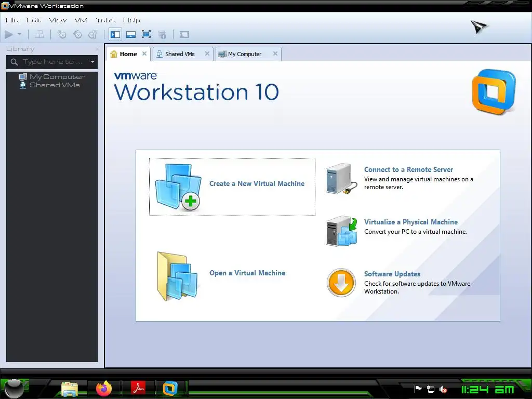532x399 pixels.
Task: Close the Library panel
Action: [x=97, y=49]
